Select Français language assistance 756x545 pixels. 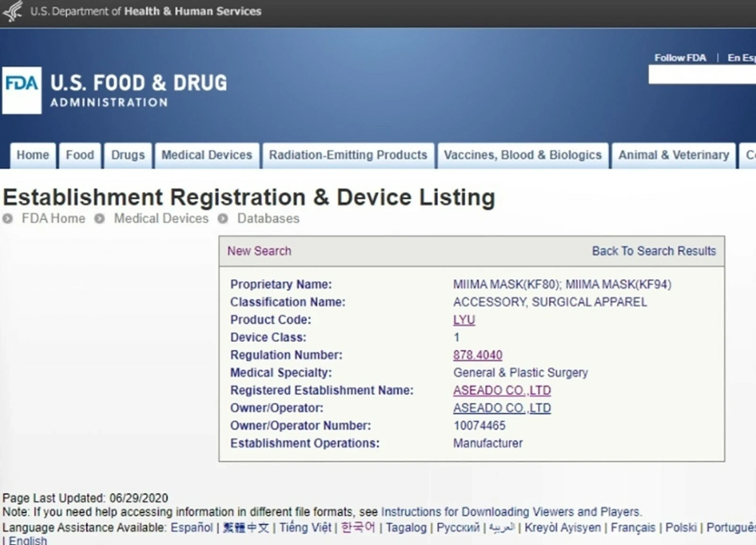coord(633,528)
